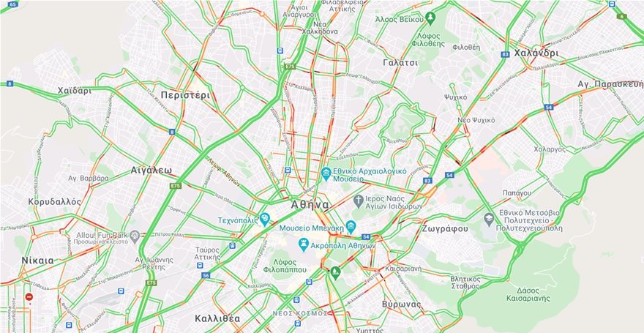
Task: Select the Περιστέρι district label
Action: 185,96
